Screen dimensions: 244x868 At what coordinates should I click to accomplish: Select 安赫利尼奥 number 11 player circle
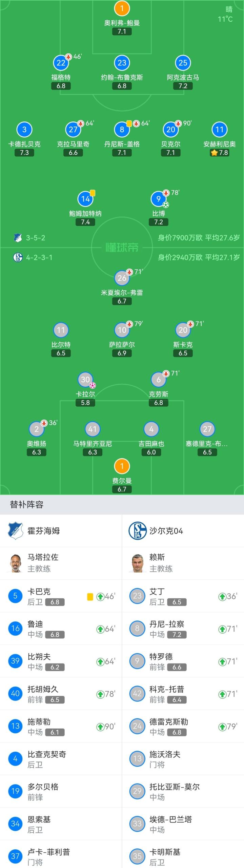219,129
